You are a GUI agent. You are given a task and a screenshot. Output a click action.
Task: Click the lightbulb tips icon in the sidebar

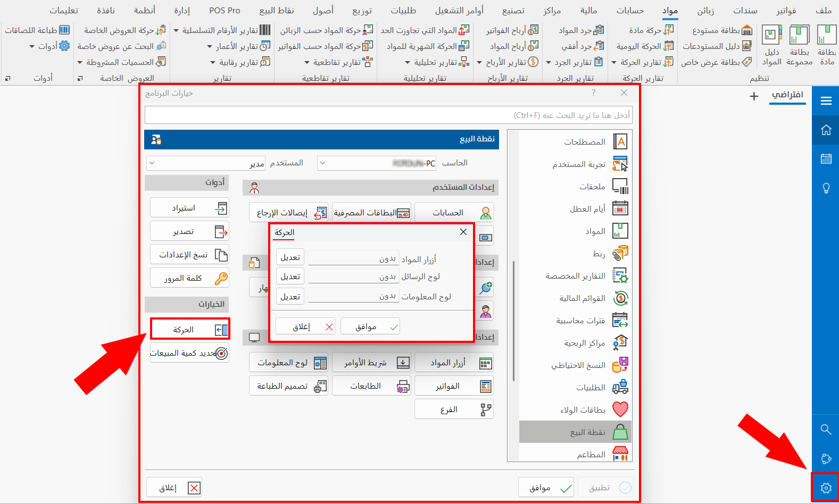(826, 188)
